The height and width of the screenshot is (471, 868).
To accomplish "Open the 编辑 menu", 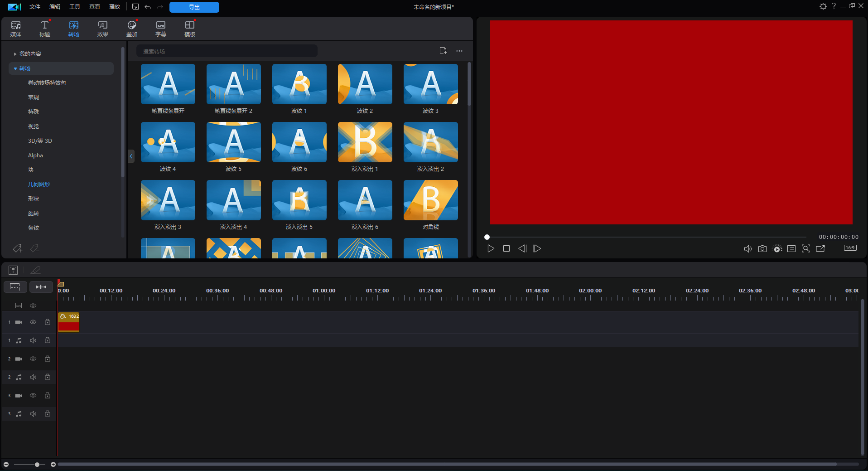I will 55,7.
